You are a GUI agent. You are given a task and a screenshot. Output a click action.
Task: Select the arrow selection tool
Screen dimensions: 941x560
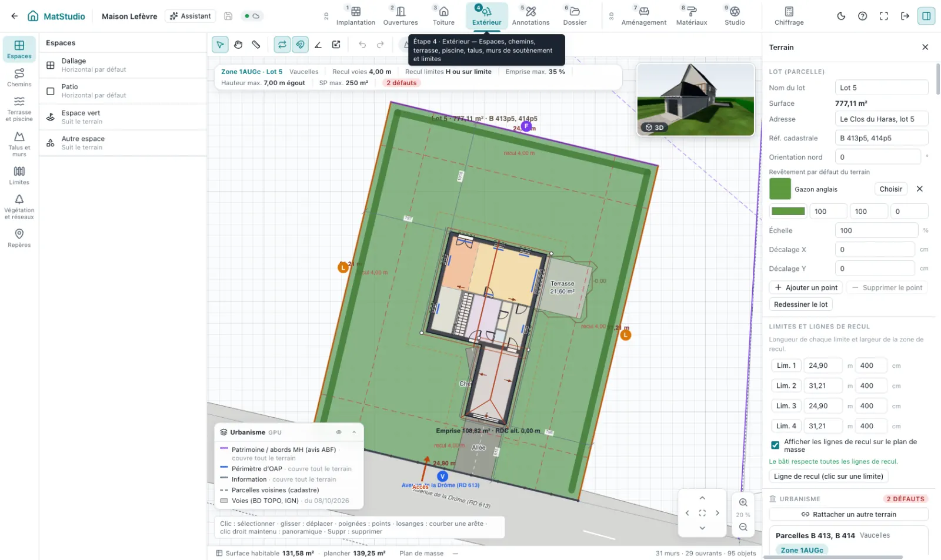220,45
